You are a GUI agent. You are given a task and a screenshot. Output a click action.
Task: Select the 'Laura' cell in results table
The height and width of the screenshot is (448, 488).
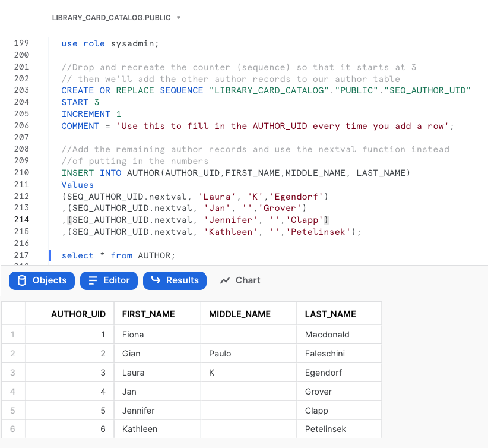click(157, 373)
